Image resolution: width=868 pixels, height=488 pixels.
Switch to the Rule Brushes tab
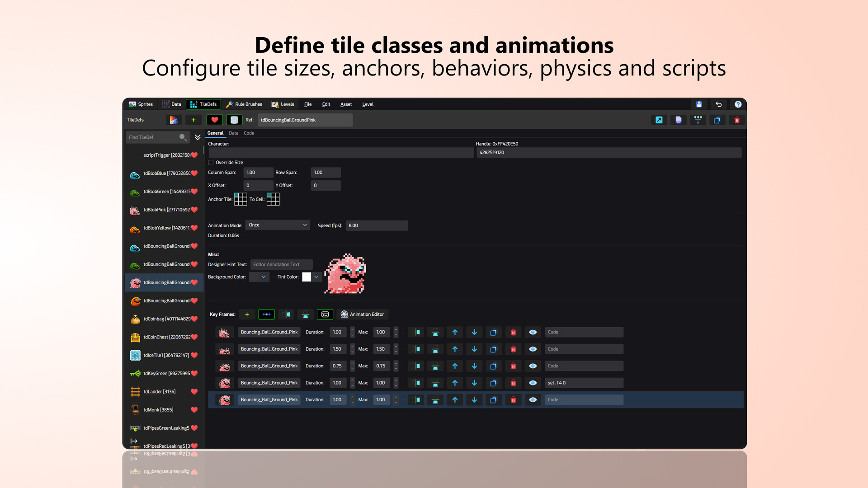(244, 104)
